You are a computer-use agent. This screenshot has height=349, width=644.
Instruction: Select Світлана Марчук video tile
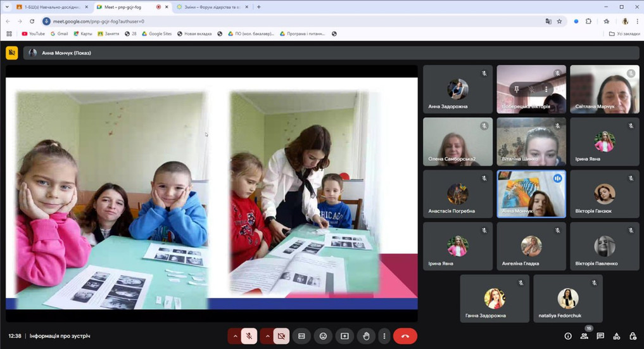605,89
